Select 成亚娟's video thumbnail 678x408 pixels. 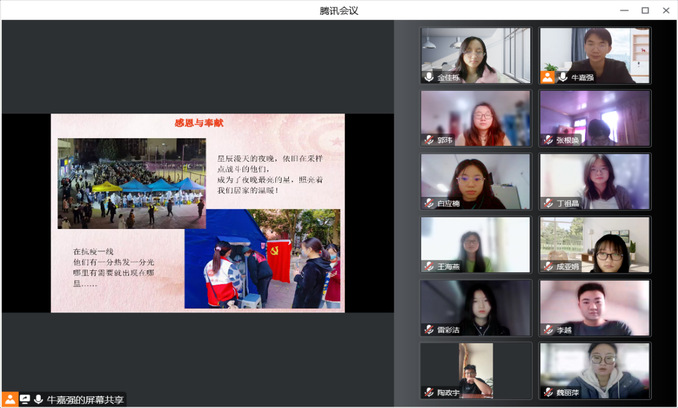pos(595,245)
